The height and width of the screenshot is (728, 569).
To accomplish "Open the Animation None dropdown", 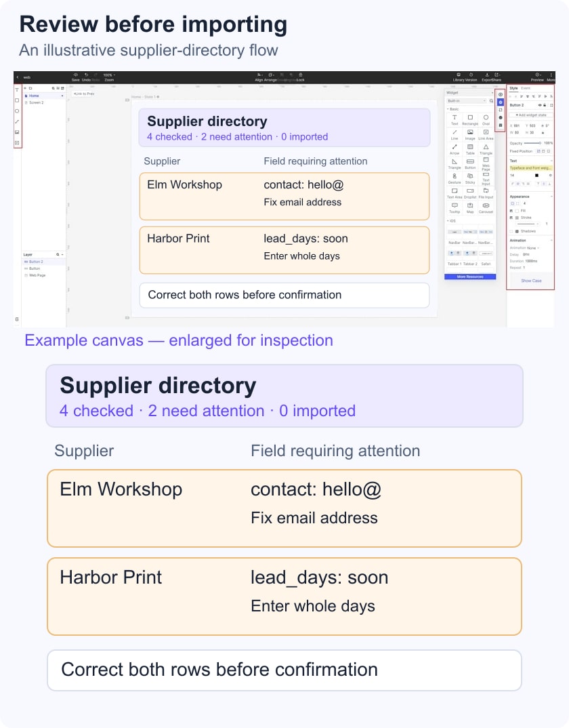I will [534, 248].
